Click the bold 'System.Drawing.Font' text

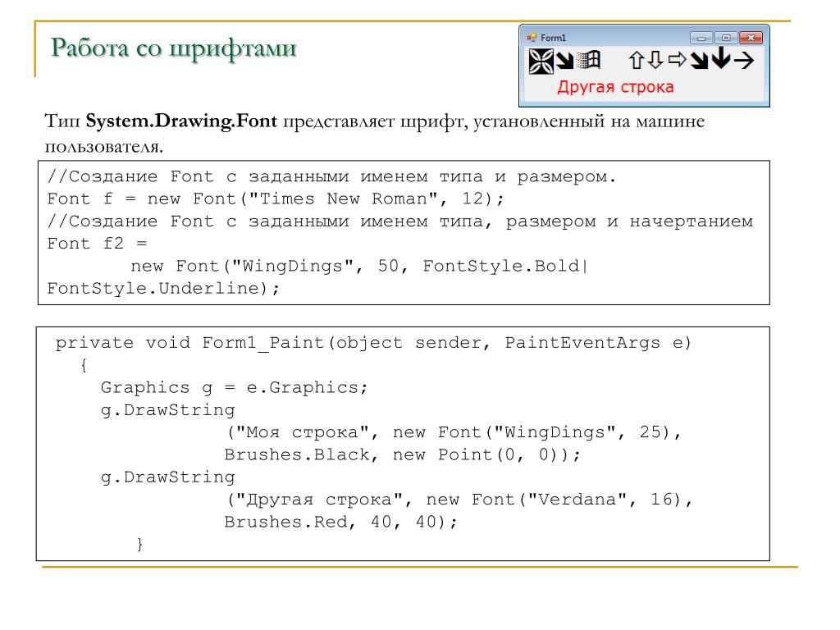tap(181, 121)
